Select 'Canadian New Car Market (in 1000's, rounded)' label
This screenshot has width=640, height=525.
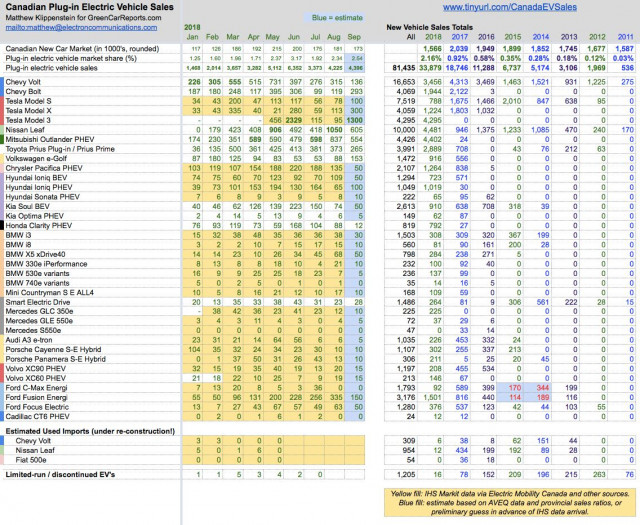82,49
